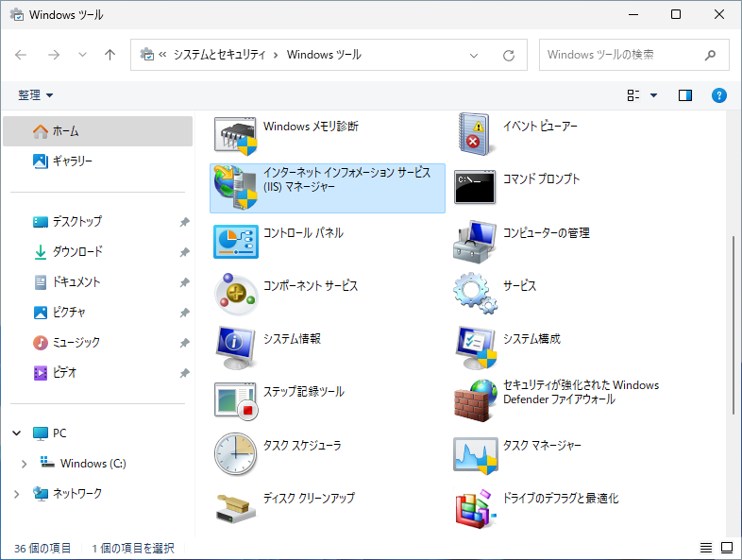Toggle the preview pane icon
This screenshot has width=742, height=560.
click(684, 95)
